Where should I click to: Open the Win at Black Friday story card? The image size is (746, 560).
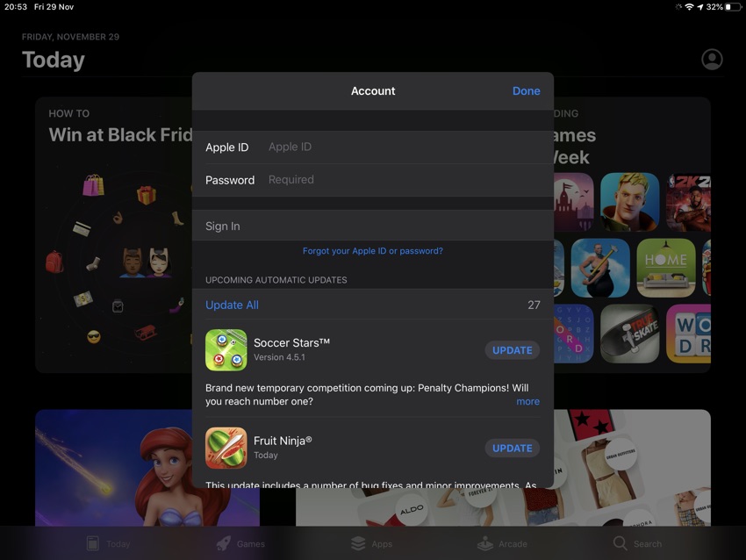114,235
